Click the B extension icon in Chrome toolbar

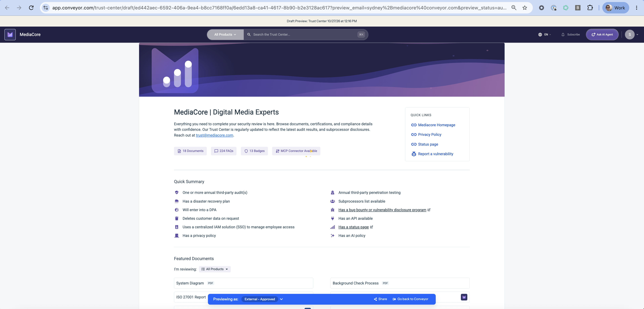578,8
